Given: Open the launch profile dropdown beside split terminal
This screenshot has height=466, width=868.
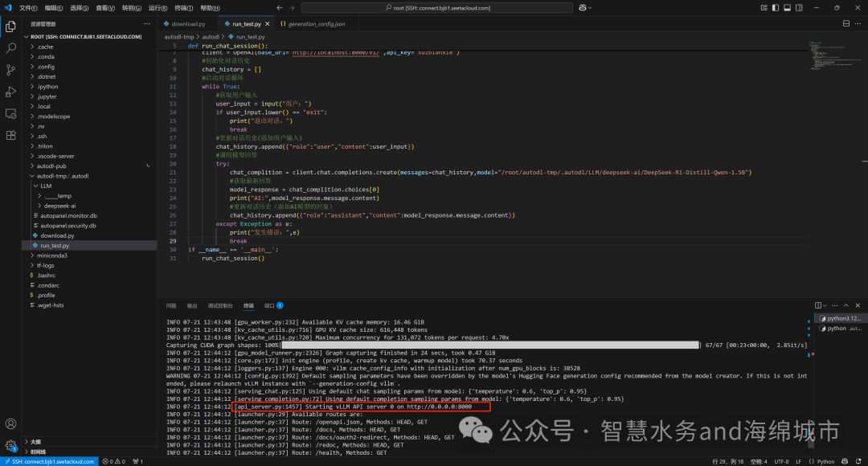Looking at the screenshot, I should [825, 305].
